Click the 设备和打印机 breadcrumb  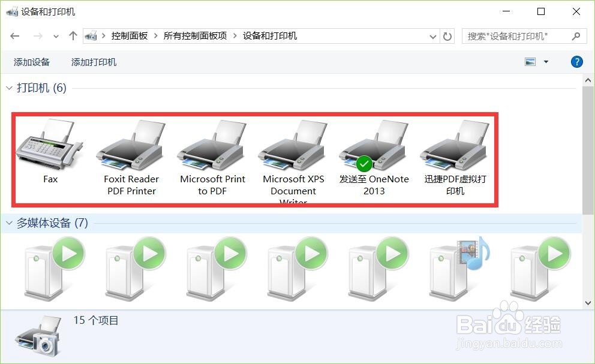pos(270,35)
